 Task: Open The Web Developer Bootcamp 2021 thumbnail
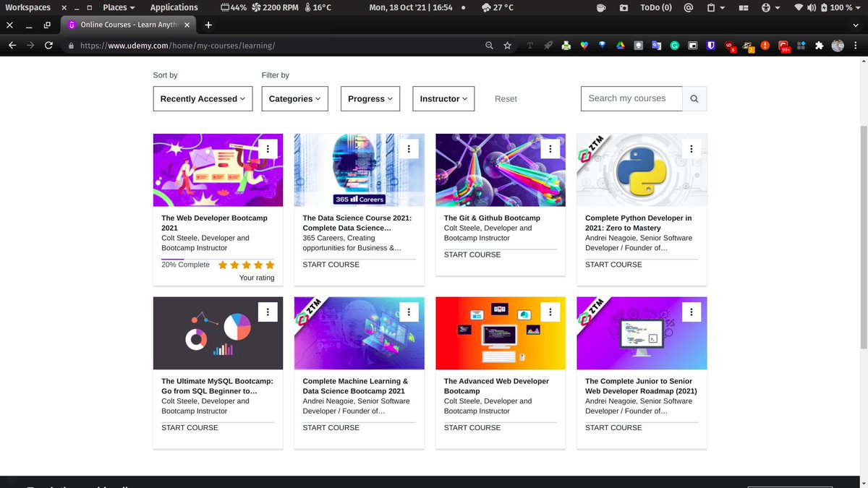[x=218, y=170]
